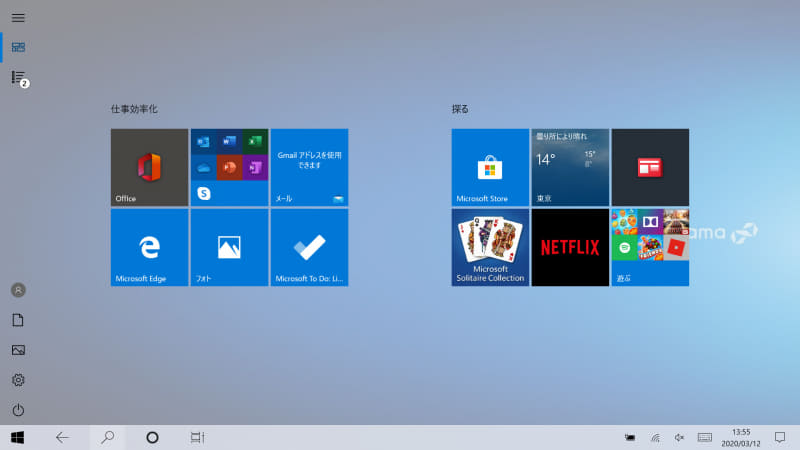Open the Pictures icon in the sidebar
The image size is (800, 450).
click(x=18, y=350)
